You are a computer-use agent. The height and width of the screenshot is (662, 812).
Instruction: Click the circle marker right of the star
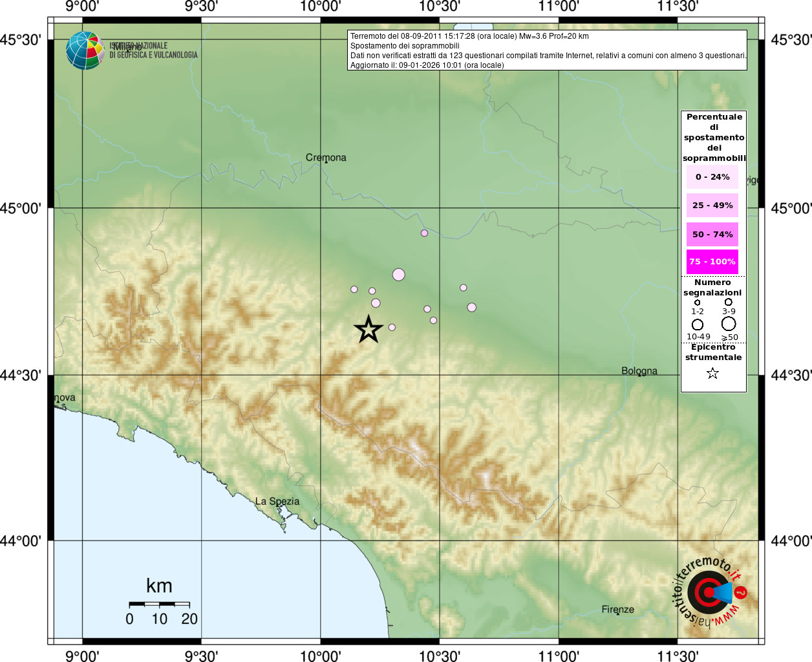click(392, 328)
